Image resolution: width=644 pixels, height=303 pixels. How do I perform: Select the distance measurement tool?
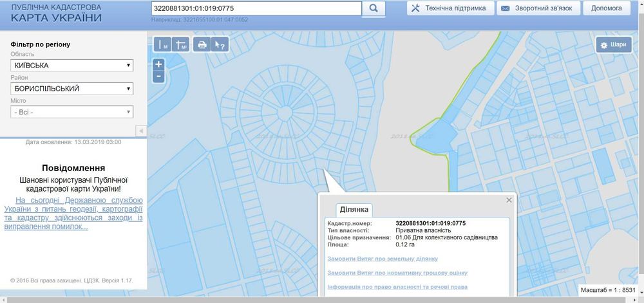click(x=163, y=44)
